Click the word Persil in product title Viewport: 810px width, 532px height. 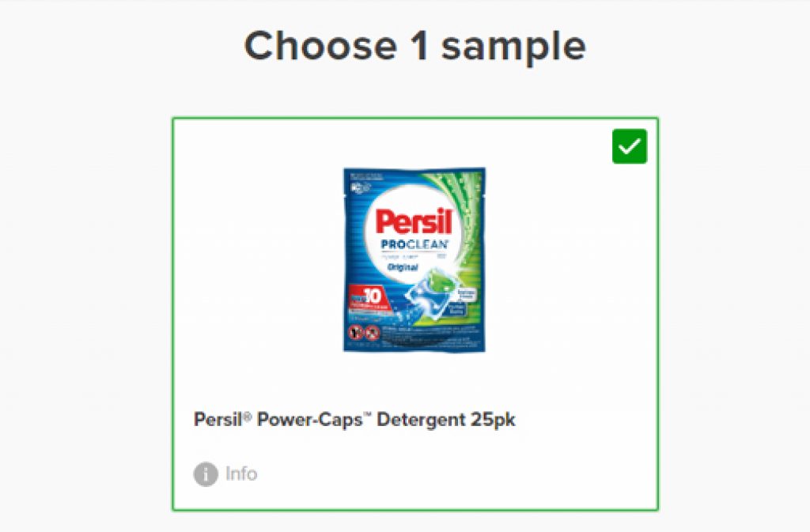point(217,419)
